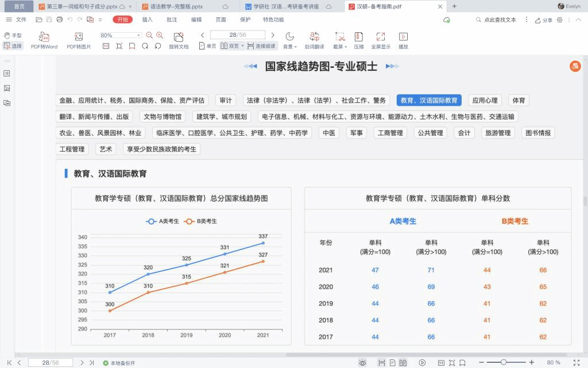This screenshot has height=368, width=588.
Task: Click the zoom in magnifier icon
Action: click(x=160, y=35)
